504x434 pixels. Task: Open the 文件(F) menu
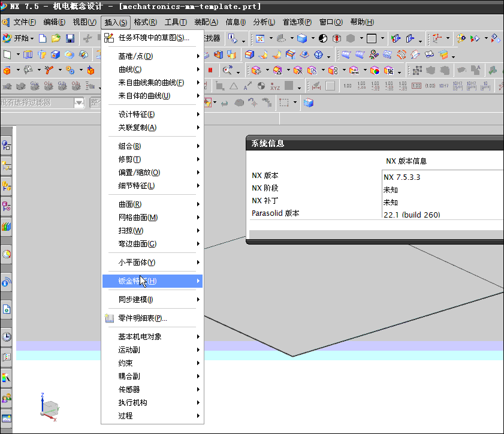(25, 22)
